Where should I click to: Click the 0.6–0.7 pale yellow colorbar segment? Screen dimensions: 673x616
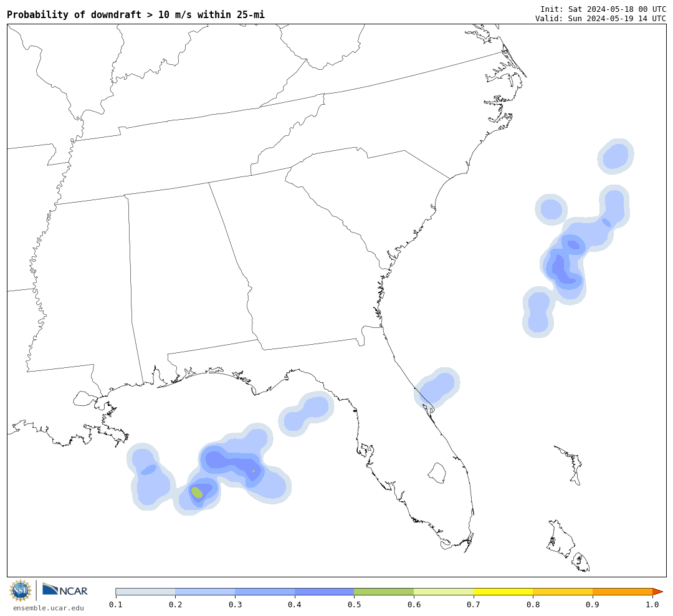coord(444,592)
